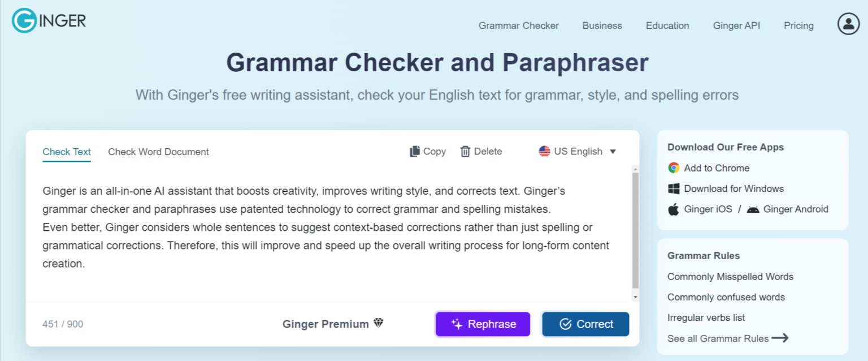Click the Chrome icon next to Add to Chrome
This screenshot has height=361, width=868.
(x=673, y=167)
